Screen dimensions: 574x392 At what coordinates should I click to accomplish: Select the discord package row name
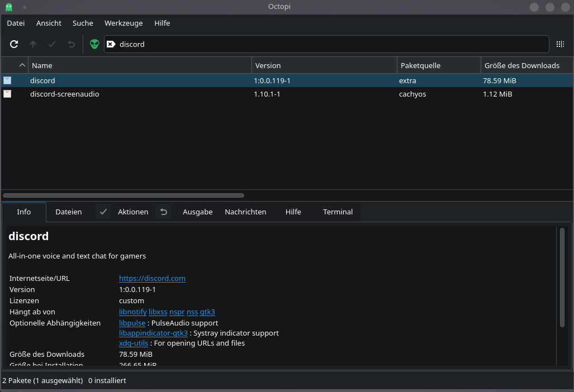42,80
